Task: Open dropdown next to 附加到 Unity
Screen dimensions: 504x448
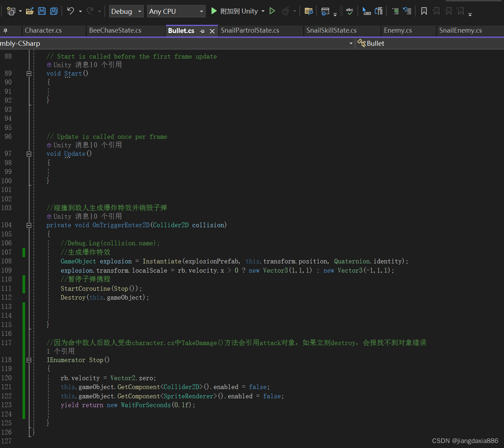Action: [x=263, y=11]
